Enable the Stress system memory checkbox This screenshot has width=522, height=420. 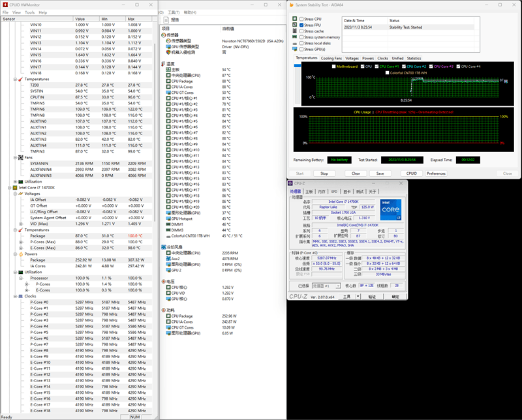coord(301,37)
